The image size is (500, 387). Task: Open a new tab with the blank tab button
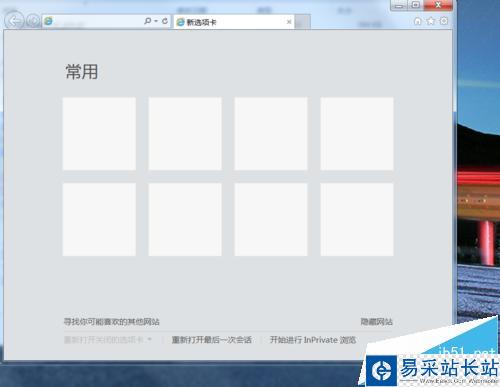[303, 22]
